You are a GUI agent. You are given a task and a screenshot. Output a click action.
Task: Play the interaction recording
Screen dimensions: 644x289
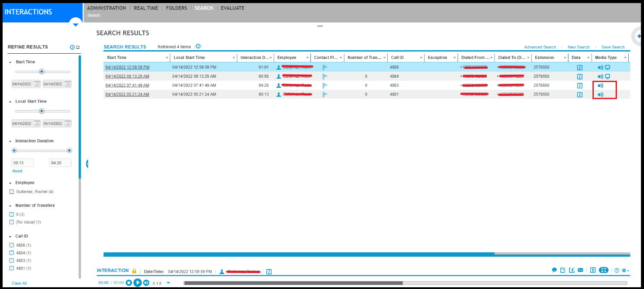click(138, 283)
